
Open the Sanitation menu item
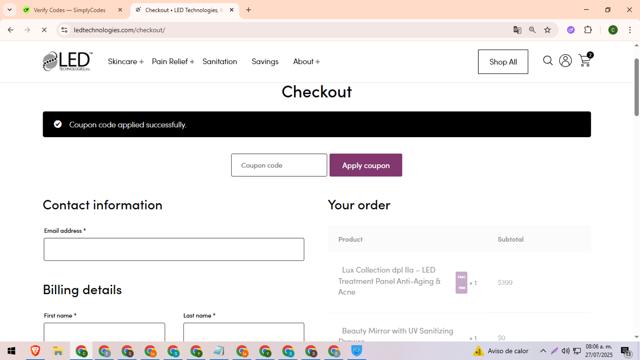[x=220, y=62]
